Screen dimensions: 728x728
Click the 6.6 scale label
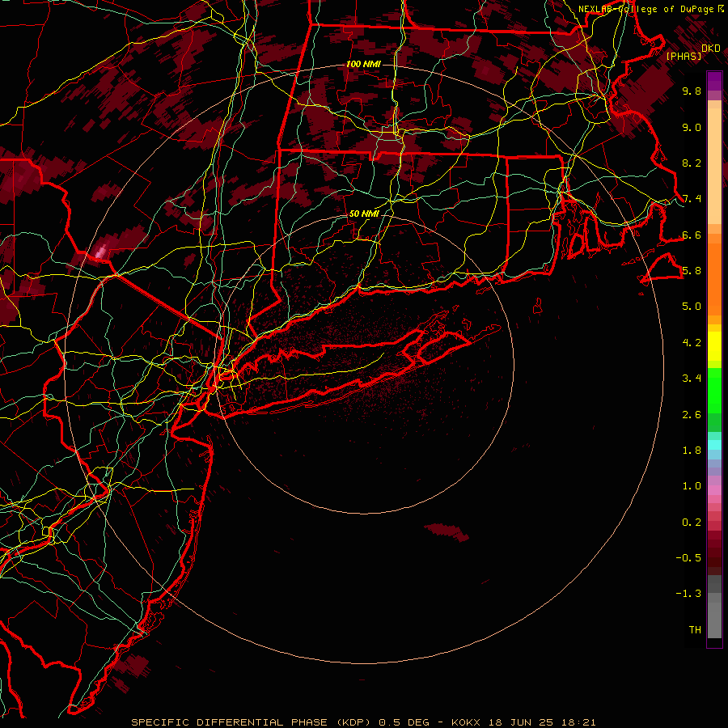(692, 235)
